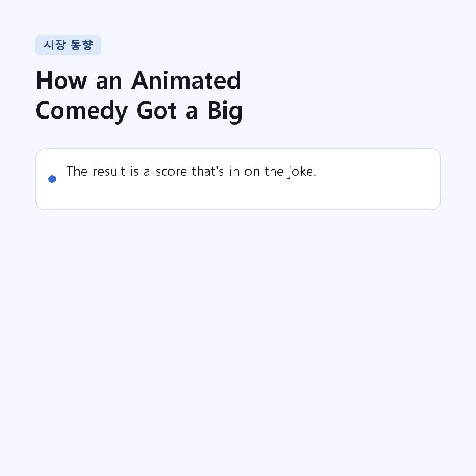Click the word joke in card text
This screenshot has width=476, height=476.
tap(301, 172)
